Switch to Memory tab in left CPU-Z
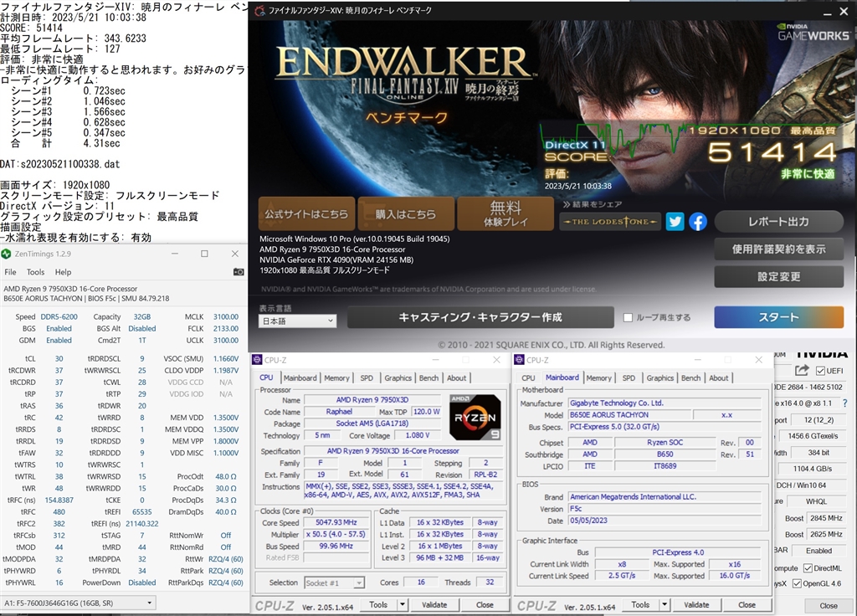This screenshot has height=616, width=857. point(336,377)
